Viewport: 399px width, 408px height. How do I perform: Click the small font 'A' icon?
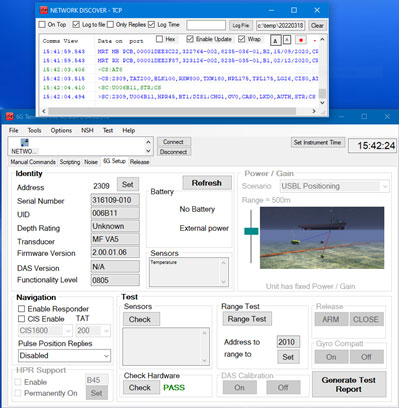point(287,40)
